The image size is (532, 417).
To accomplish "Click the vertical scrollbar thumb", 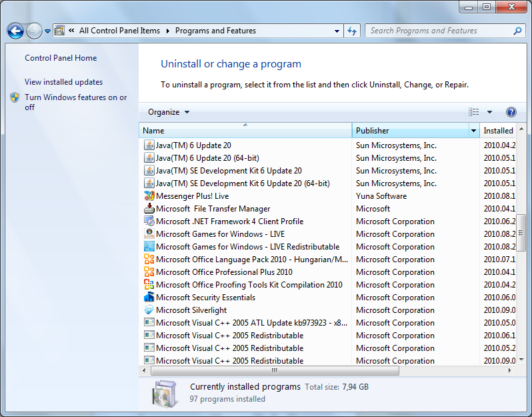I will pyautogui.click(x=521, y=233).
